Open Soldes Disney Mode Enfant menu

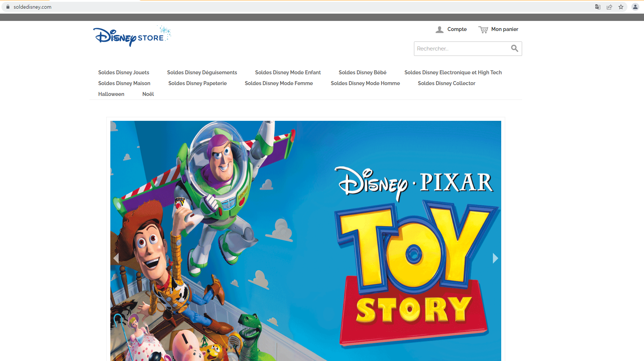288,72
